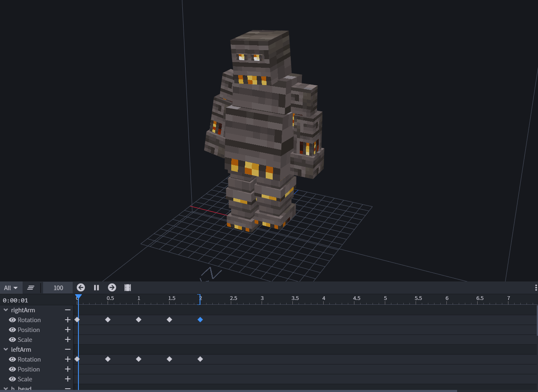This screenshot has width=538, height=392.
Task: Click the film strip icon in timeline toolbar
Action: [128, 288]
